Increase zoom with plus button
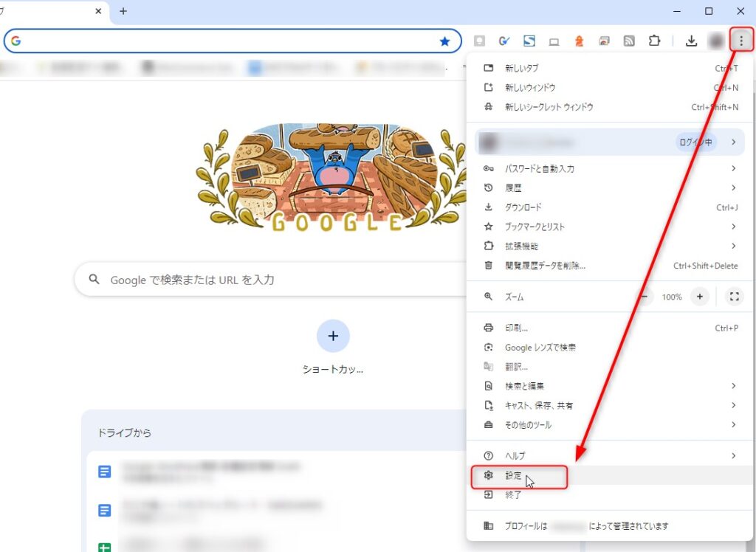The width and height of the screenshot is (756, 552). (700, 297)
